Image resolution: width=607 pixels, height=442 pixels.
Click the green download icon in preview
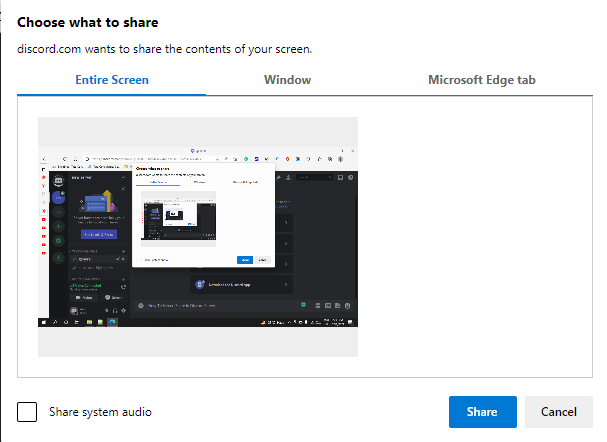click(x=58, y=257)
